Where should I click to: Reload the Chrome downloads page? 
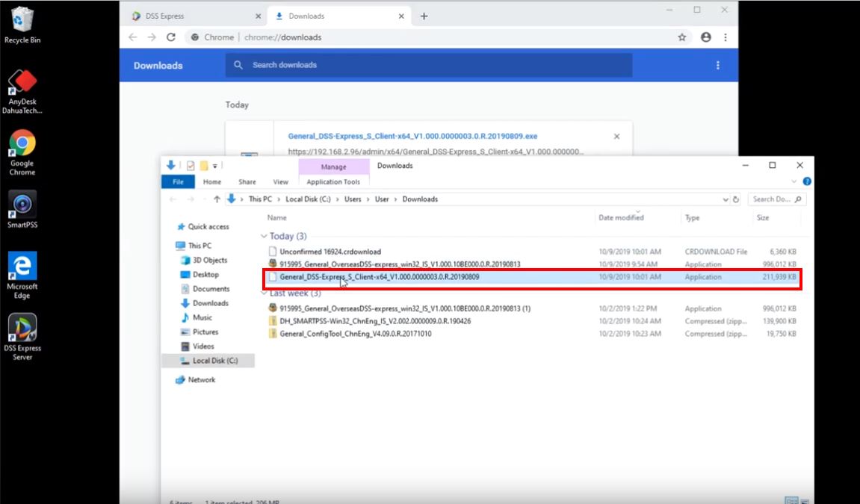[x=171, y=37]
